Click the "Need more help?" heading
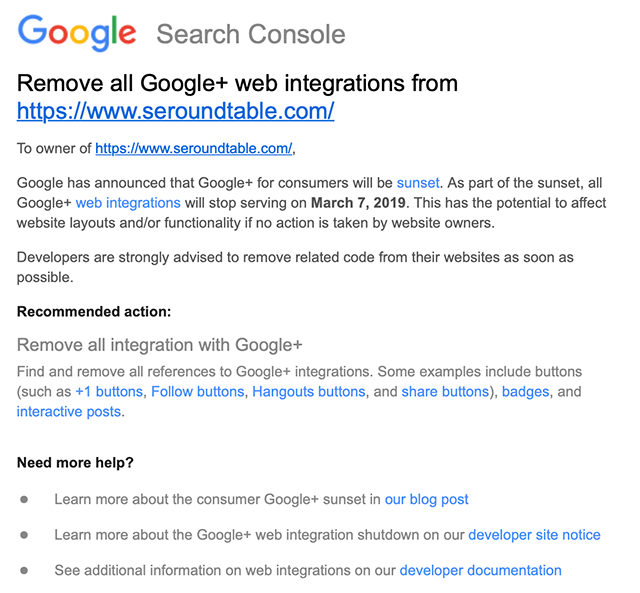The height and width of the screenshot is (593, 640). pos(75,463)
